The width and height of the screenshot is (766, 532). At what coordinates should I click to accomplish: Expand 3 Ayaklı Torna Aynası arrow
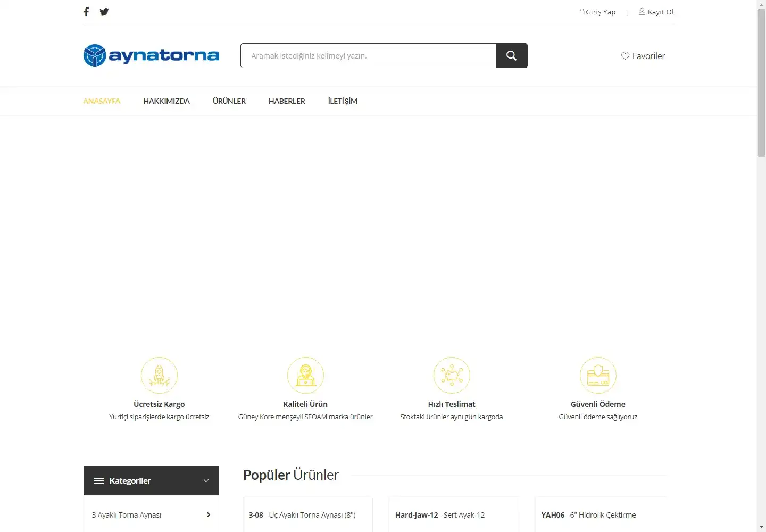point(209,514)
